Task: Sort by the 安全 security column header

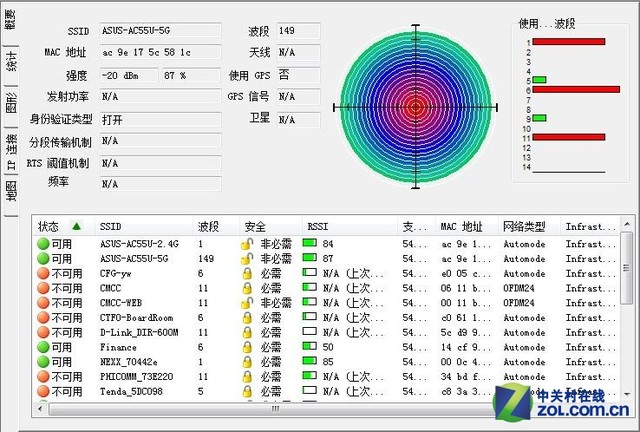Action: [271, 226]
